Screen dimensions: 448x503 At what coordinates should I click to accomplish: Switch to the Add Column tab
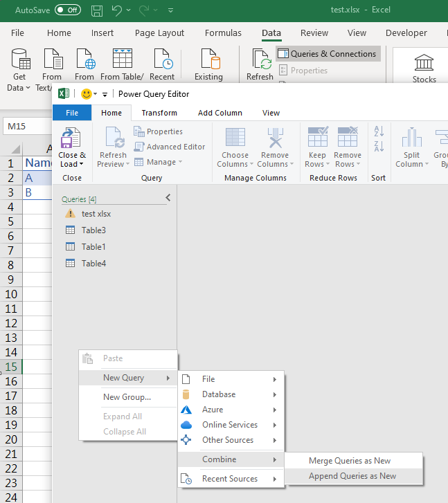click(x=220, y=113)
